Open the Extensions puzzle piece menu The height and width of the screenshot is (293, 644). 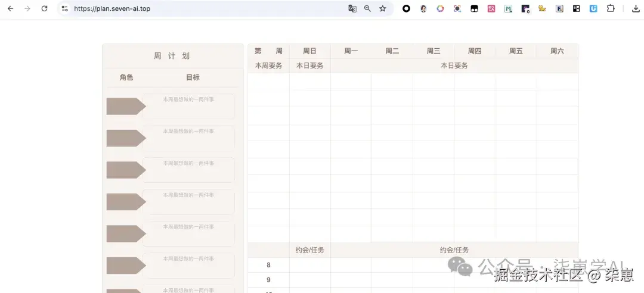611,8
